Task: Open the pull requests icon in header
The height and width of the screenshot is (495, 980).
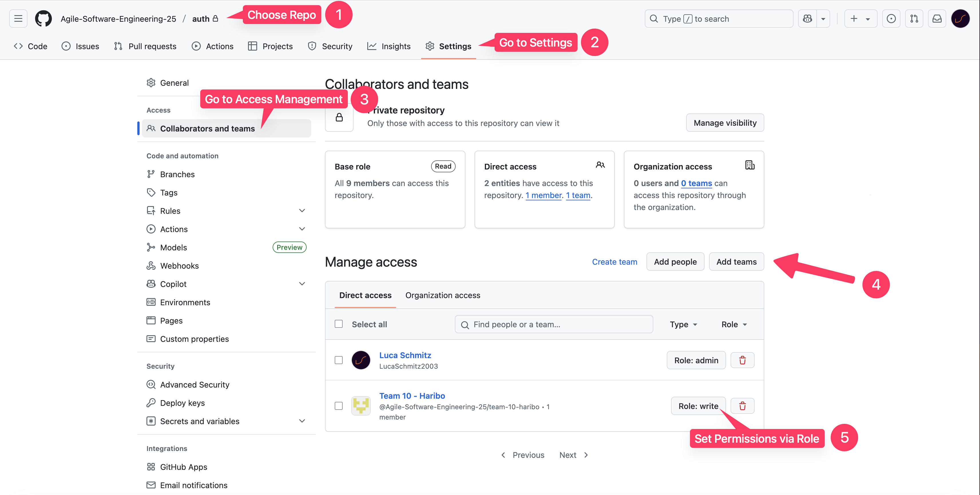Action: (914, 19)
